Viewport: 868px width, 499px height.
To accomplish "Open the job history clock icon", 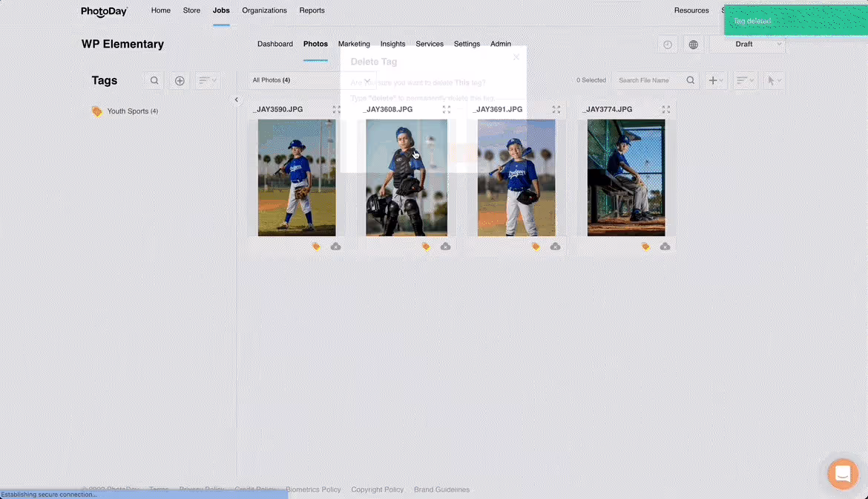I will (668, 45).
